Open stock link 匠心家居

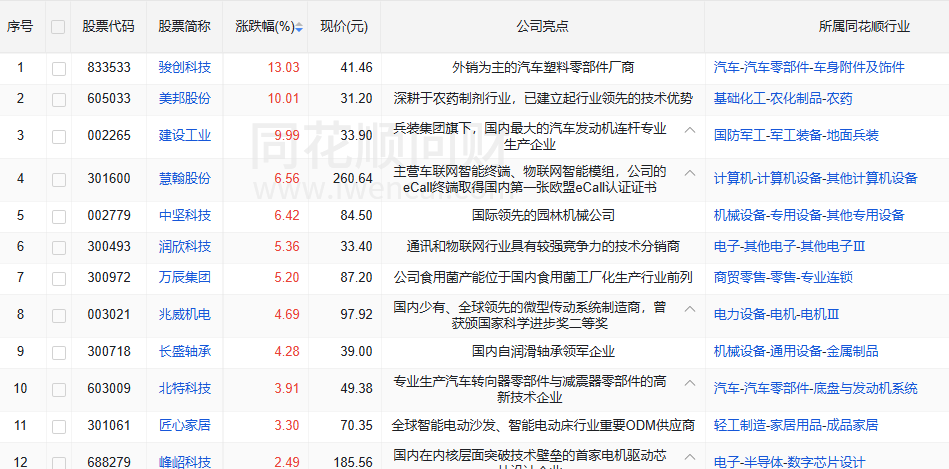185,425
